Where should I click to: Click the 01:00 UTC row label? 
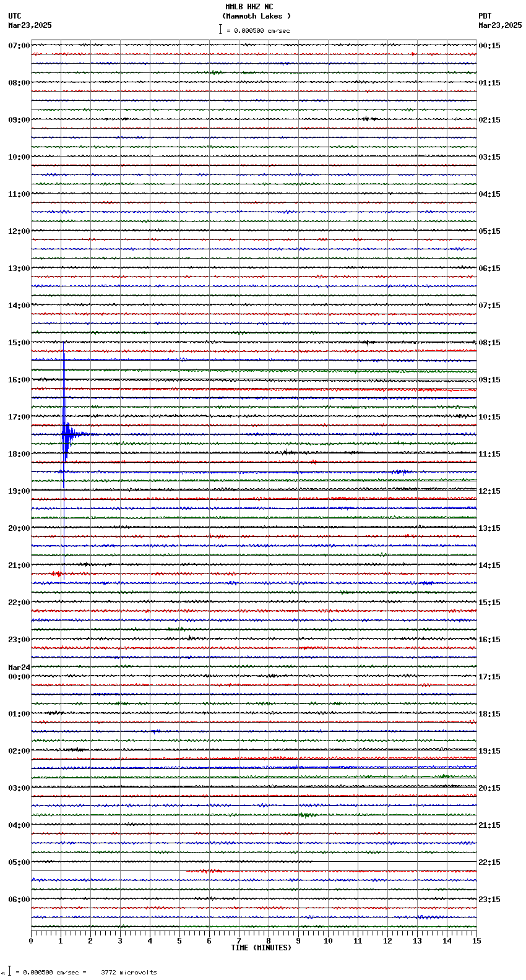pos(19,714)
